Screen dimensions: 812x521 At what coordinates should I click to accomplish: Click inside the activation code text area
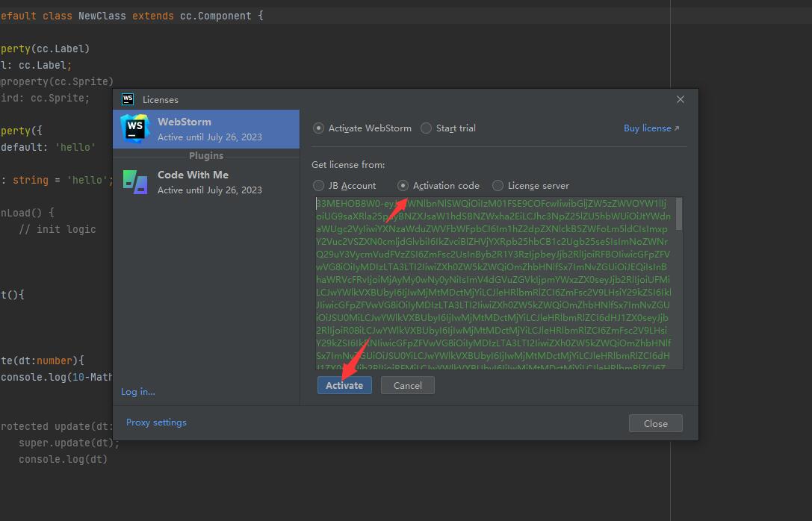(495, 283)
